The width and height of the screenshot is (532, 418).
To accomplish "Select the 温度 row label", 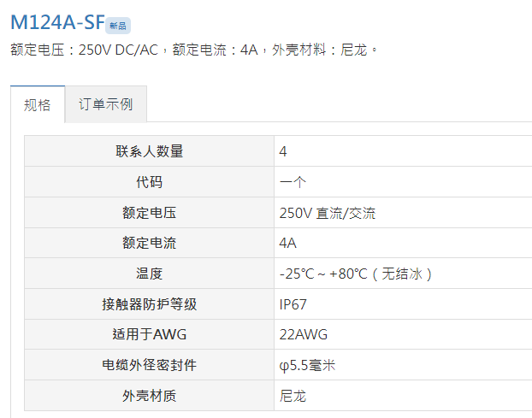I will (150, 274).
